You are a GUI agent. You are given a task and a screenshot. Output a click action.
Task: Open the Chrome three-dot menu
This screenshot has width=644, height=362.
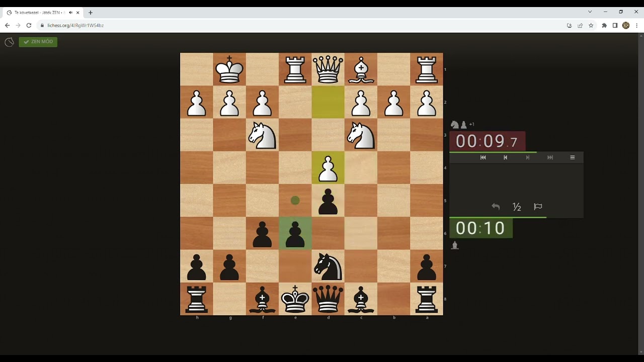tap(637, 25)
